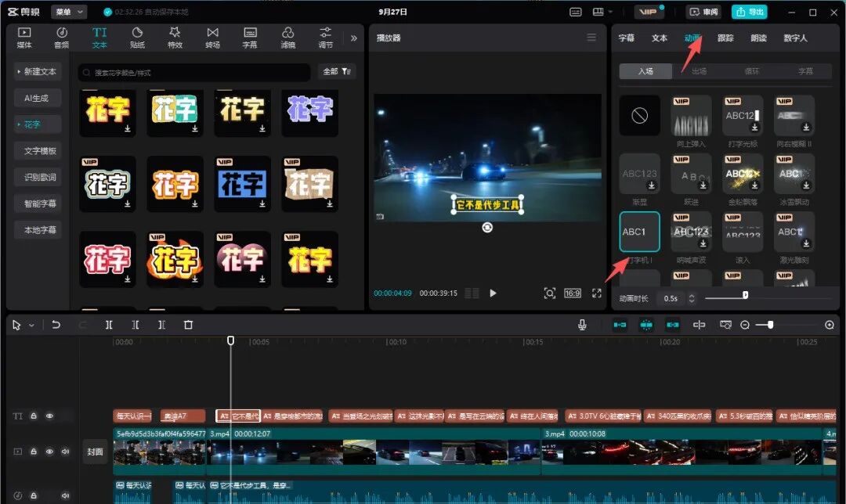Screen dimensions: 846x504
Task: Open the 全部 filter dropdown
Action: (x=337, y=71)
